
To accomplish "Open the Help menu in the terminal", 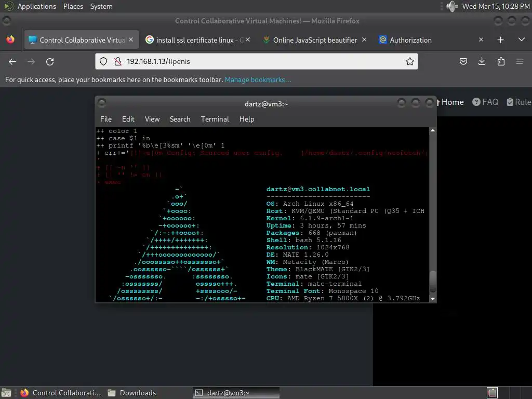I will pos(247,119).
